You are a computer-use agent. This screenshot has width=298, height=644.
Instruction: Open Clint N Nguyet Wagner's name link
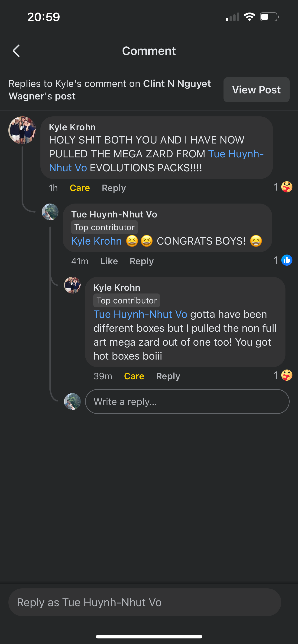coord(177,84)
